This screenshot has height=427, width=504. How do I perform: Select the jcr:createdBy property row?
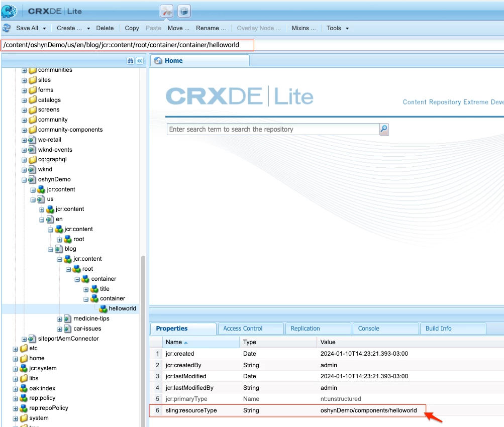[327, 365]
